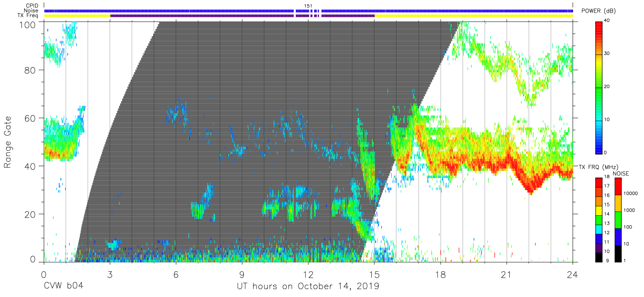Image resolution: width=644 pixels, height=297 pixels.
Task: Click the 1 tick on NOISE legend
Action: [626, 260]
